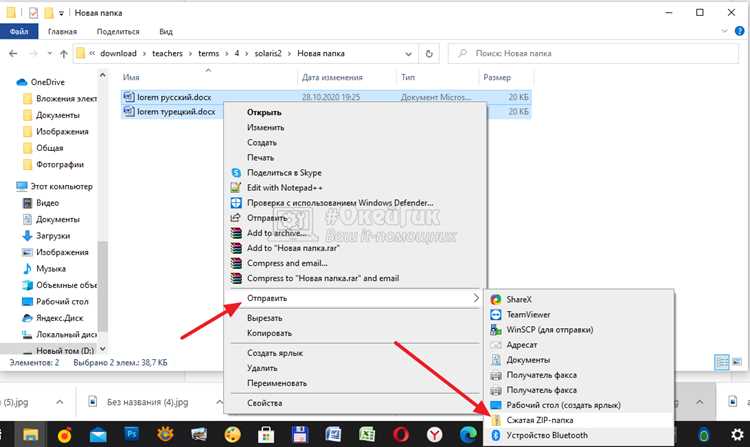Switch to the Главная ribbon tab

(62, 32)
